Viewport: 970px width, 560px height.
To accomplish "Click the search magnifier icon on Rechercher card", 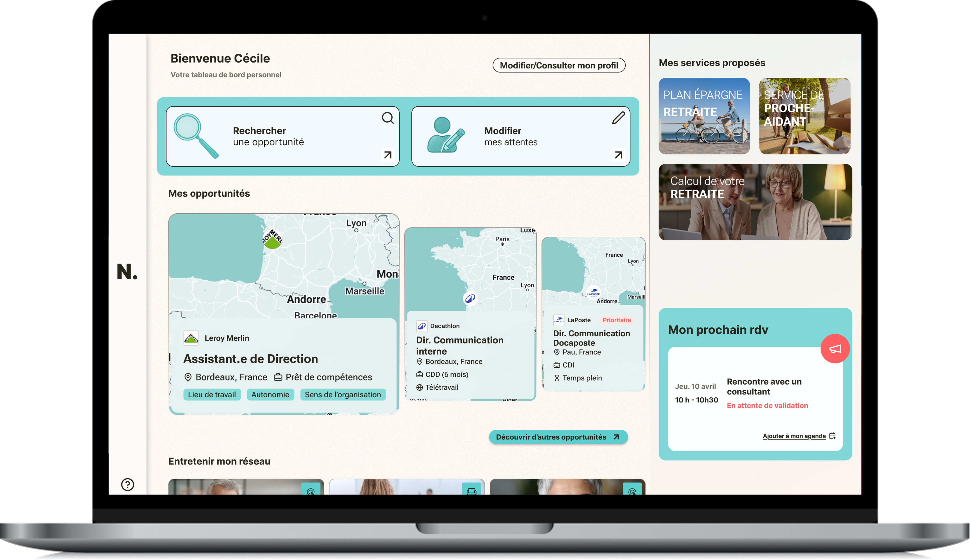I will (x=387, y=118).
